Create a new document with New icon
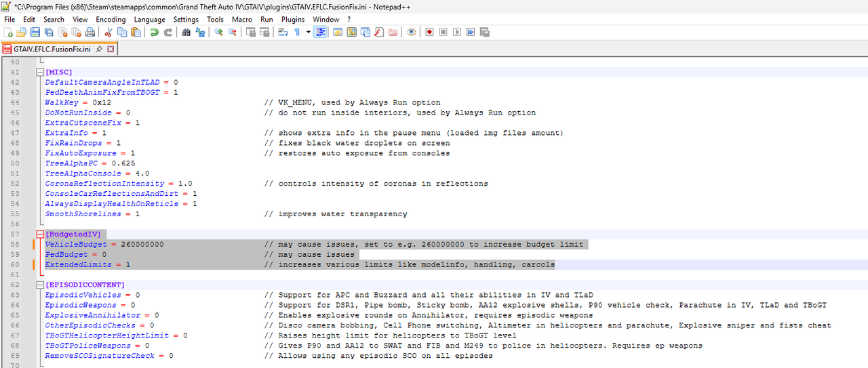This screenshot has width=868, height=368. 8,32
